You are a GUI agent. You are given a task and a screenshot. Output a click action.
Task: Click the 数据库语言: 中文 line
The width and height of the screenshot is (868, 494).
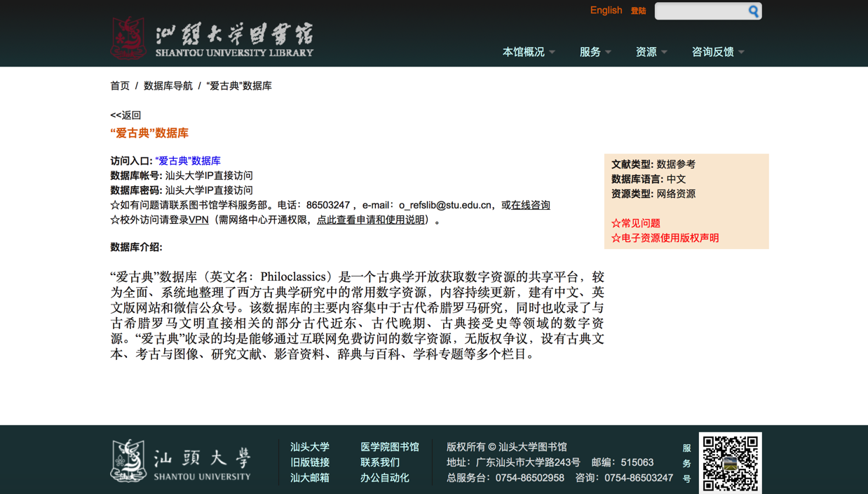tap(649, 179)
